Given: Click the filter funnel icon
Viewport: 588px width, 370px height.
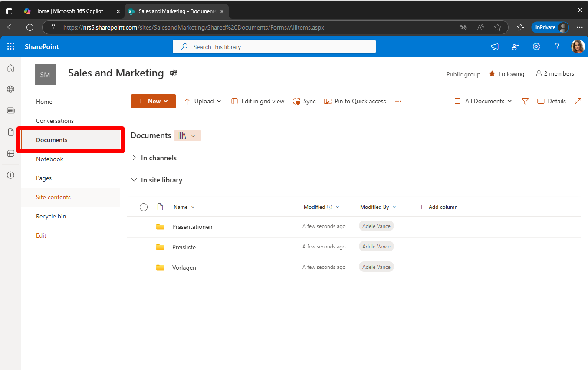Looking at the screenshot, I should [525, 101].
